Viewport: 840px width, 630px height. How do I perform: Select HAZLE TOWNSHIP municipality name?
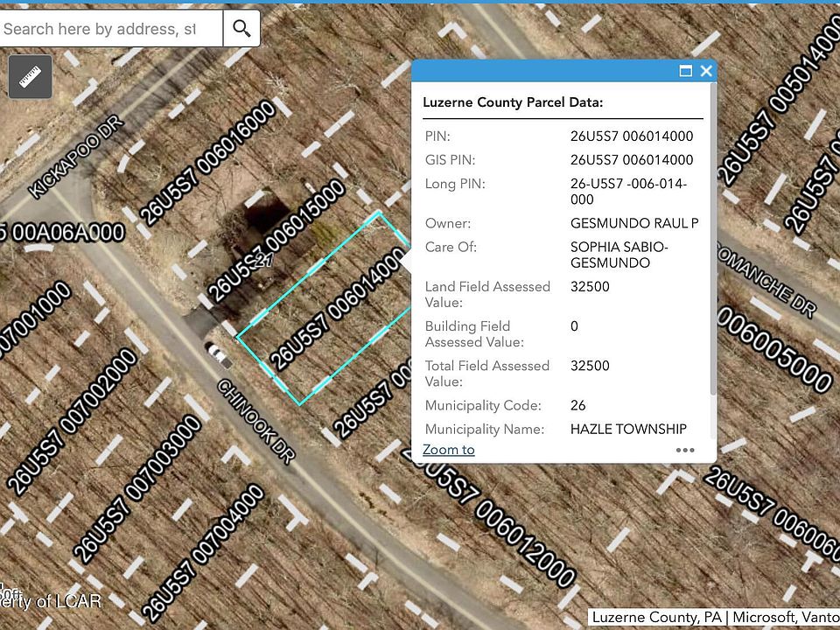point(628,429)
